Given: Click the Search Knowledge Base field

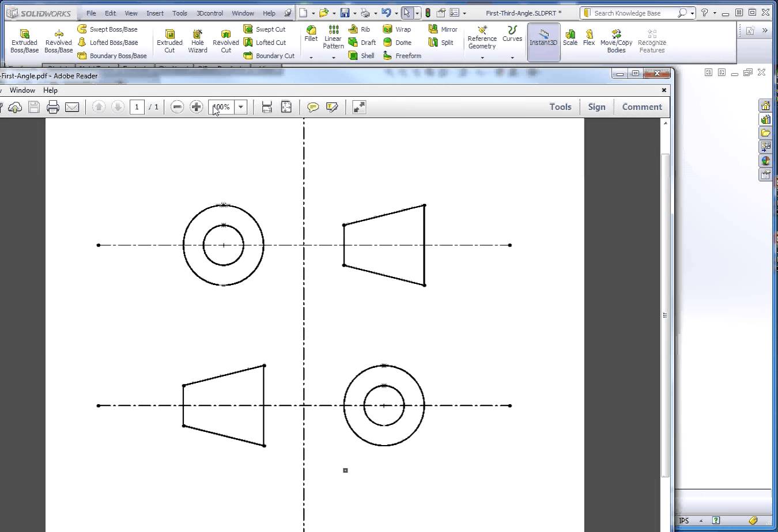Looking at the screenshot, I should 633,13.
